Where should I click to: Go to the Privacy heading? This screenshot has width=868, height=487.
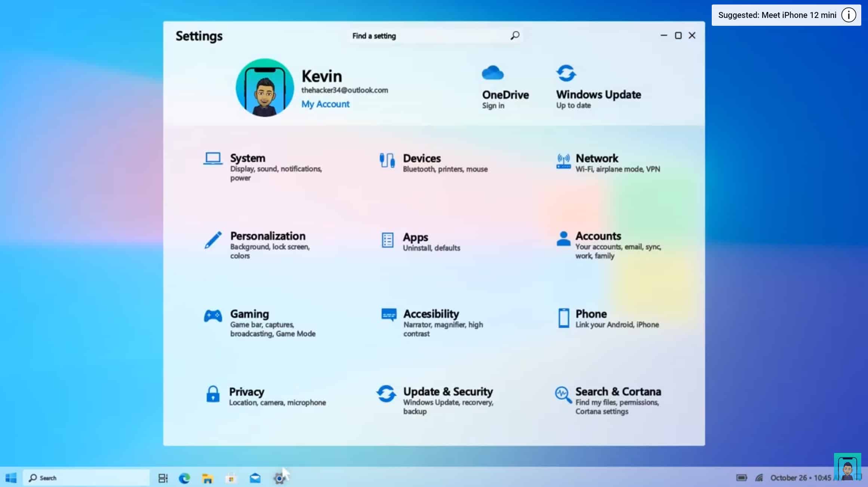coord(246,392)
